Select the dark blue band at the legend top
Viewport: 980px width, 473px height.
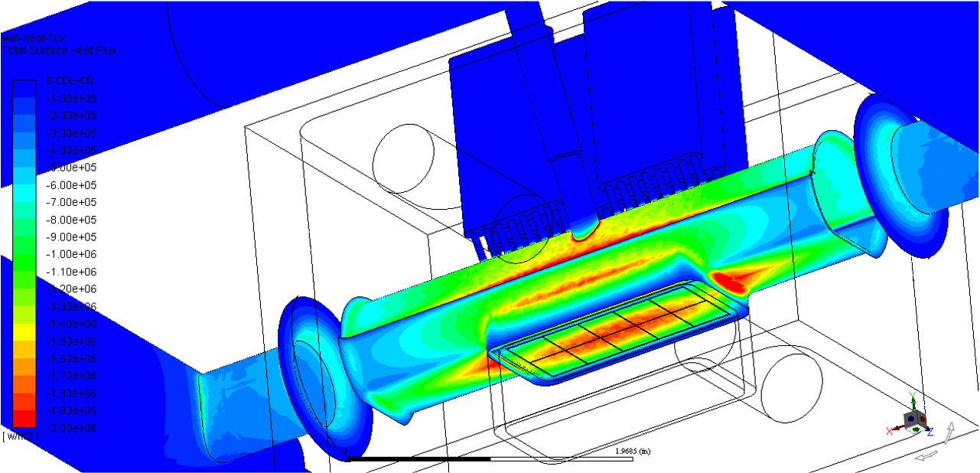(24, 89)
